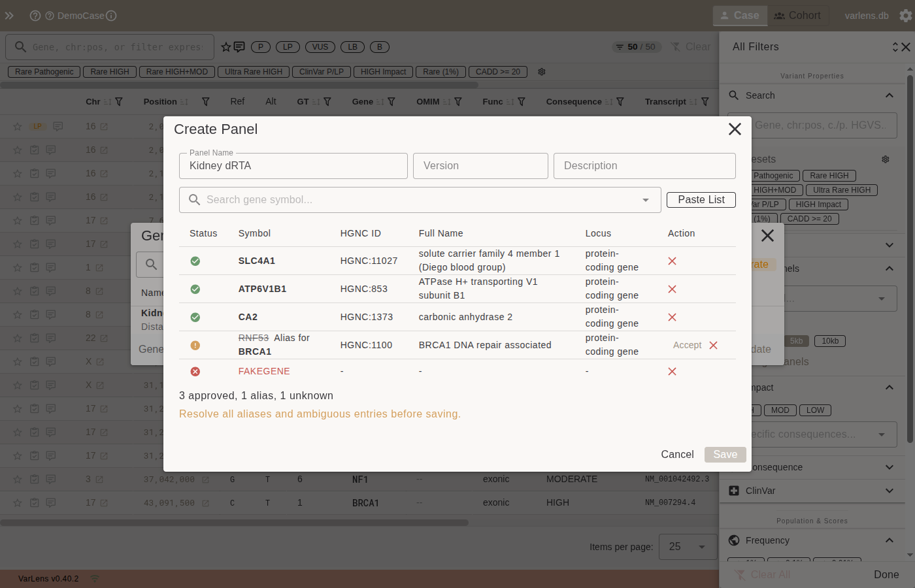Open the Frequency globe section icon
The image size is (915, 588).
(733, 540)
